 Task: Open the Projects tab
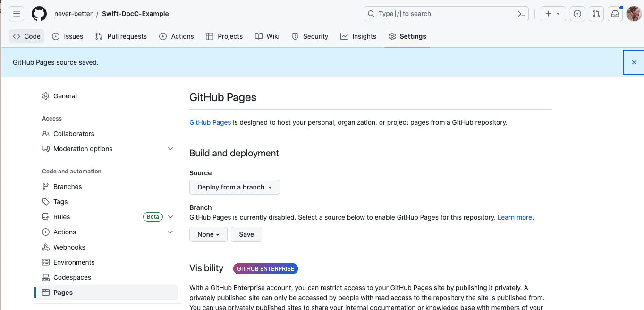[224, 36]
